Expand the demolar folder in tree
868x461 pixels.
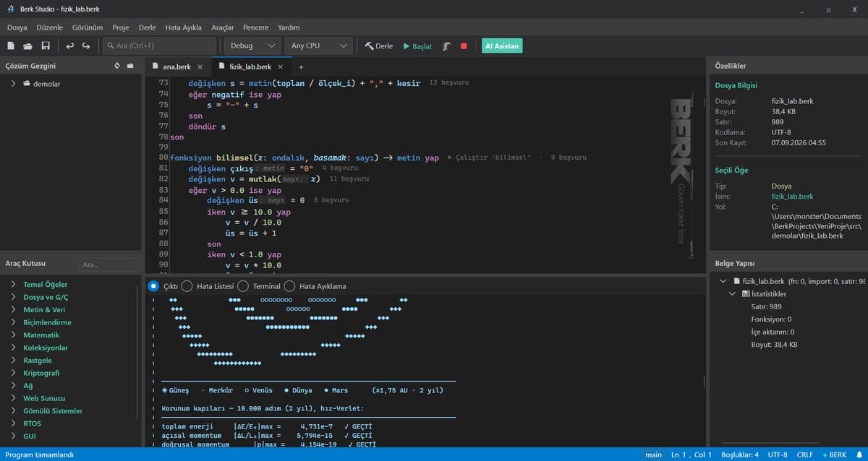(13, 84)
